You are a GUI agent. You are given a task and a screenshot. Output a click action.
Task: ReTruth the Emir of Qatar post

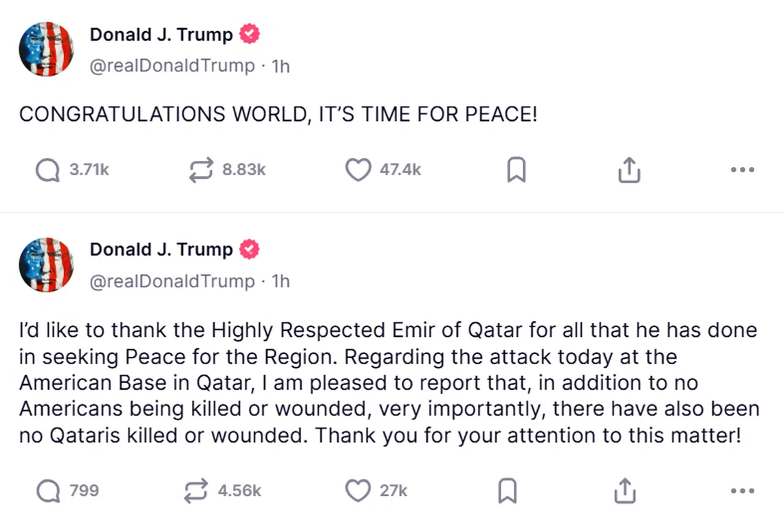(x=197, y=491)
